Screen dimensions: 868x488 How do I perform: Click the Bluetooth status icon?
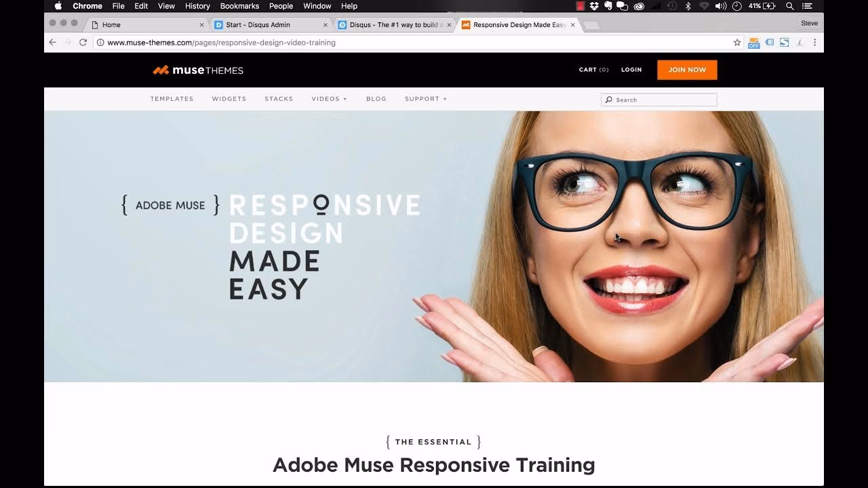tap(688, 6)
